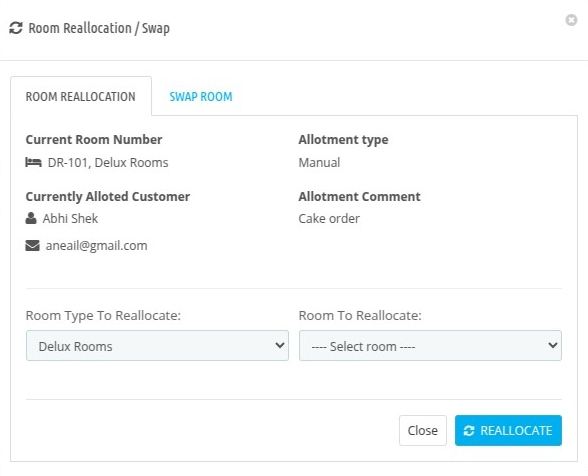Screen dimensions: 588x476
Task: Click the chevron arrow of Delux Rooms select
Action: 279,345
